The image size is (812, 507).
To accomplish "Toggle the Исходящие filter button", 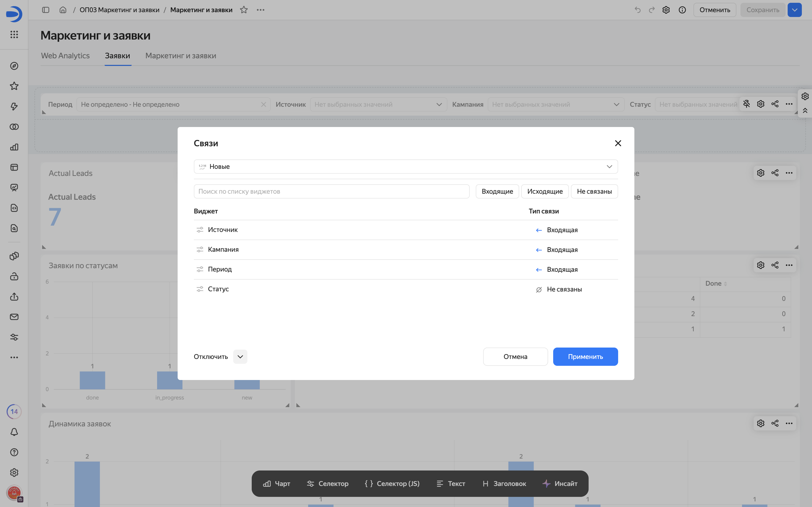I will (x=545, y=191).
